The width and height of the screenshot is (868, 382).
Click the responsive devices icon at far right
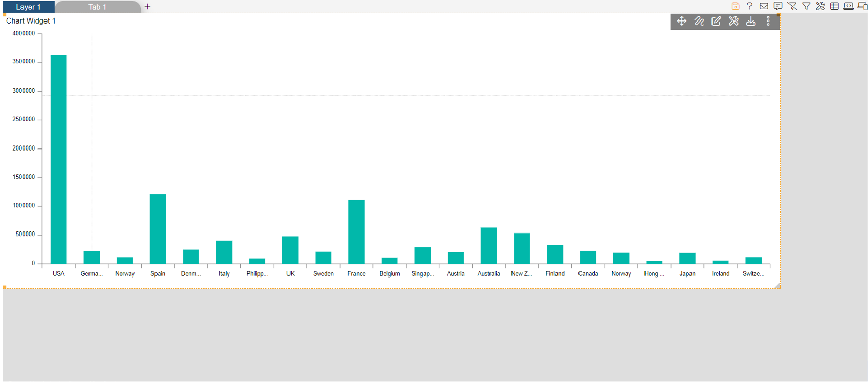[862, 6]
